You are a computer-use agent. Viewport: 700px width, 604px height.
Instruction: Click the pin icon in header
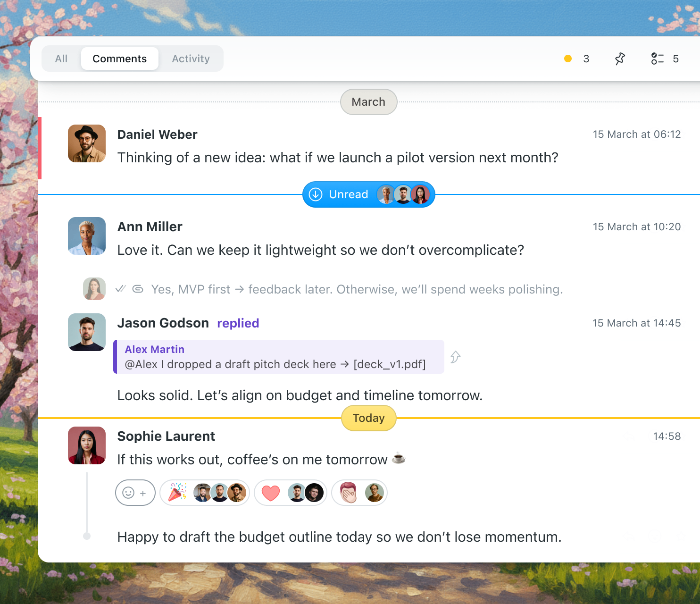pyautogui.click(x=620, y=59)
